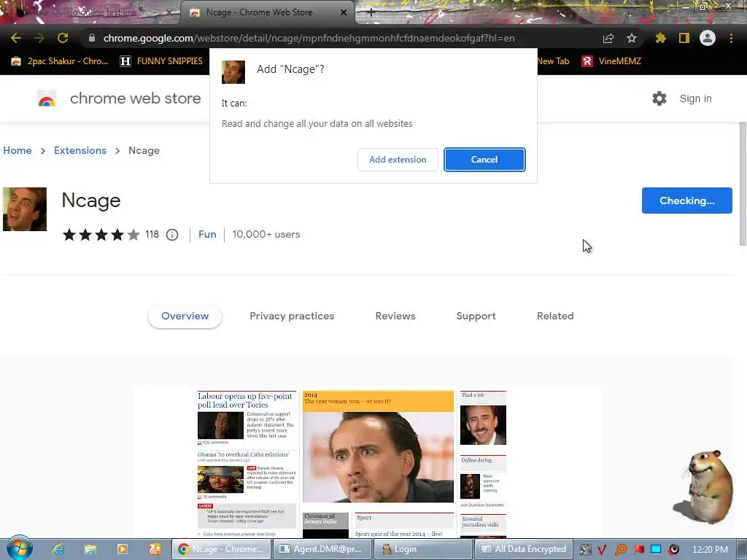
Task: Click the star rating
Action: 101,235
